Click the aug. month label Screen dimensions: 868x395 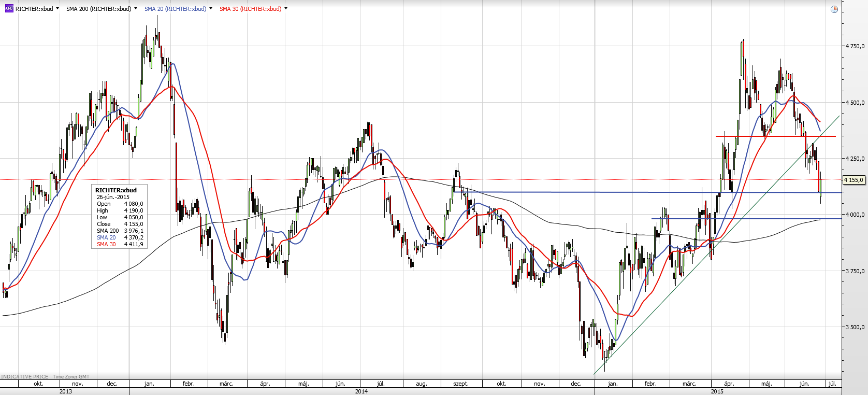(x=422, y=384)
